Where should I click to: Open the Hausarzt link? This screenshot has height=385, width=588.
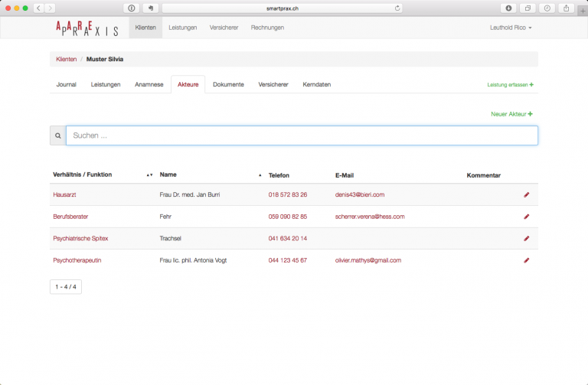click(64, 194)
